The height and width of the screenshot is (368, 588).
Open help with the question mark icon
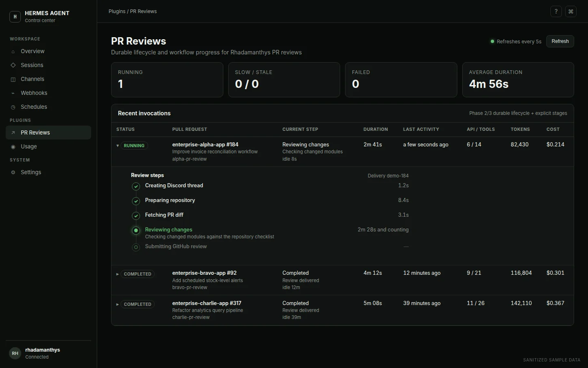[556, 11]
